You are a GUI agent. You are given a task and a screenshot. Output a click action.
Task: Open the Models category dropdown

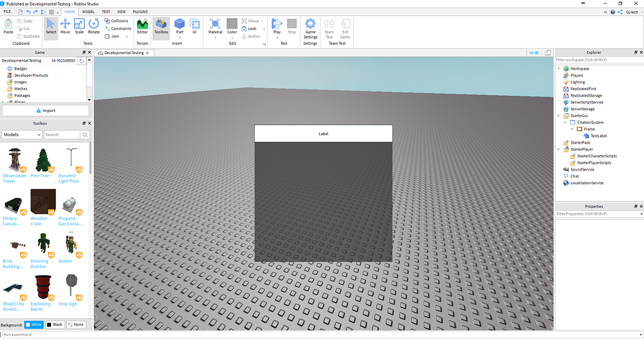(x=22, y=134)
